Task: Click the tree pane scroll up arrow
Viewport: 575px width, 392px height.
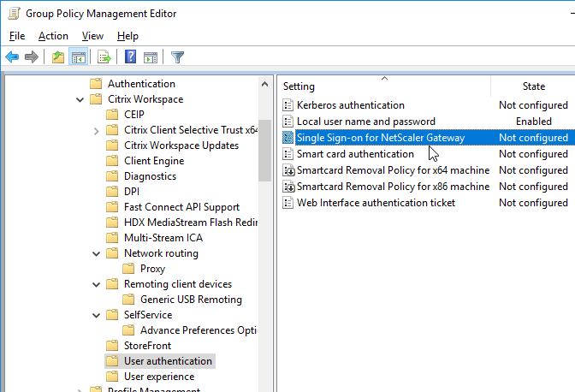Action: pyautogui.click(x=264, y=85)
